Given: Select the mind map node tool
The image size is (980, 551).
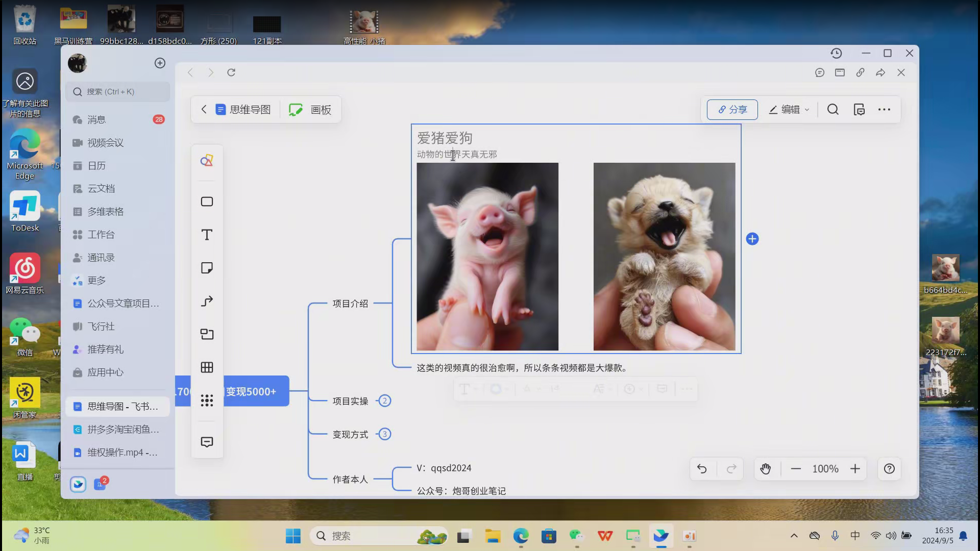Looking at the screenshot, I should [207, 334].
